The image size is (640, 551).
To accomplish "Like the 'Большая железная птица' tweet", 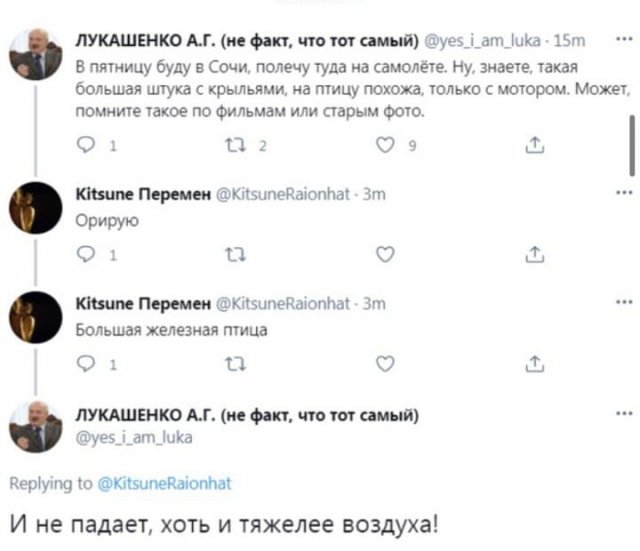I will 381,364.
